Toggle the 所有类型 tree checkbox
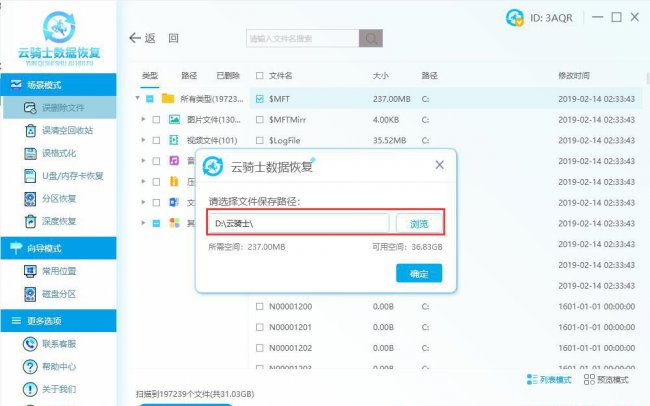The image size is (650, 406). tap(150, 99)
